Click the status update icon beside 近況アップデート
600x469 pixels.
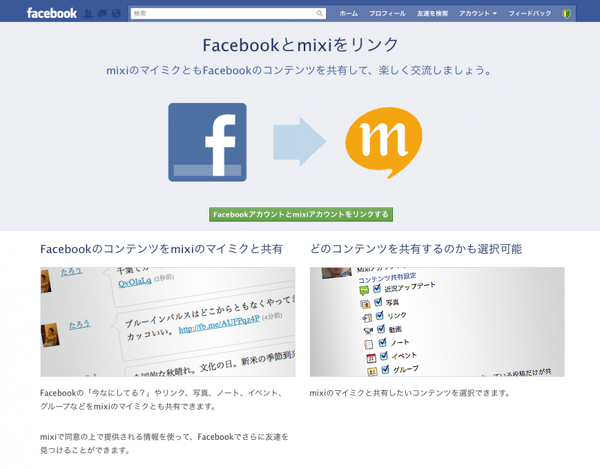[x=364, y=291]
